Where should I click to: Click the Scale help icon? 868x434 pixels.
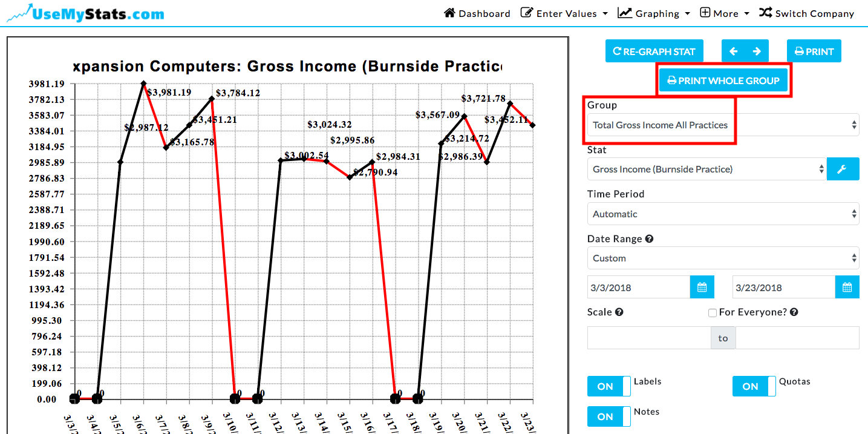click(x=619, y=312)
